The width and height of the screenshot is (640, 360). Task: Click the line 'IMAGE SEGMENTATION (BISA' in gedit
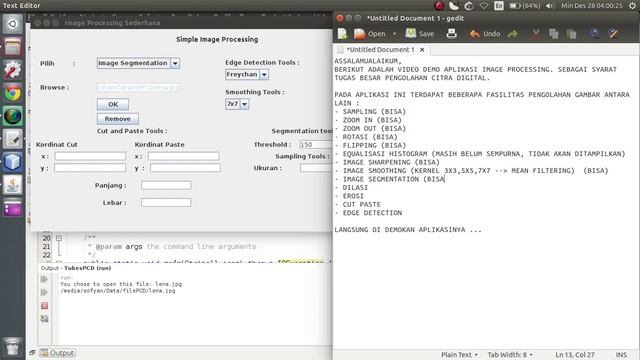click(390, 179)
